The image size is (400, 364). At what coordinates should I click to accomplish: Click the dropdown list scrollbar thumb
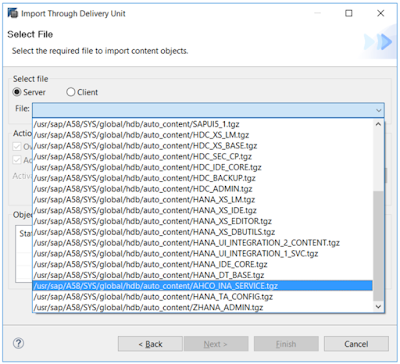[378, 246]
